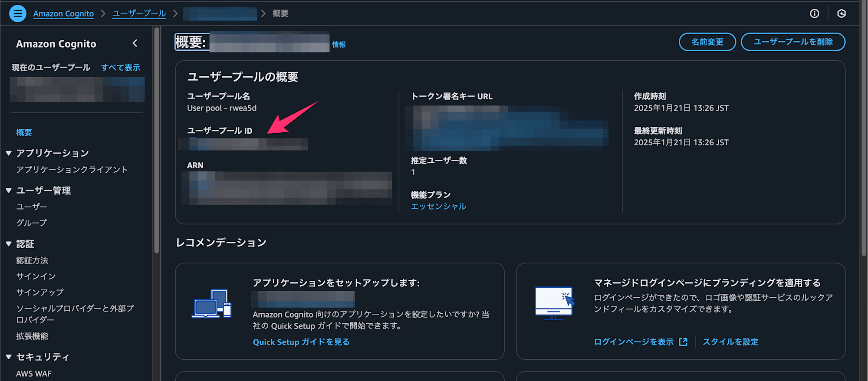Click the トークン署名キー URL label

(x=452, y=96)
